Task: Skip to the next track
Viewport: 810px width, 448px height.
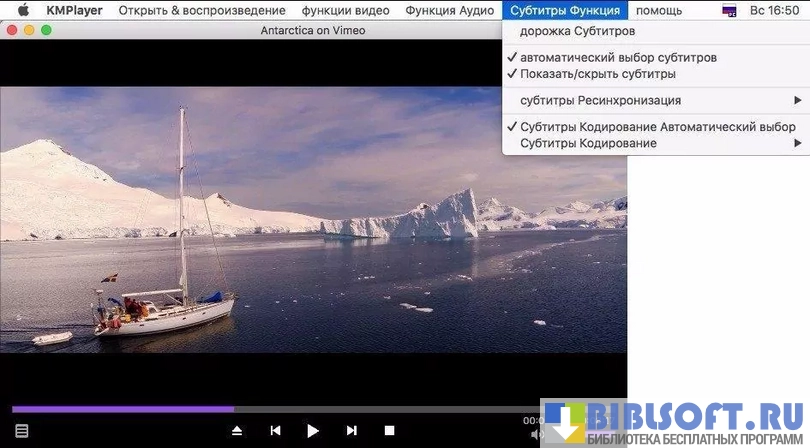Action: [x=351, y=430]
